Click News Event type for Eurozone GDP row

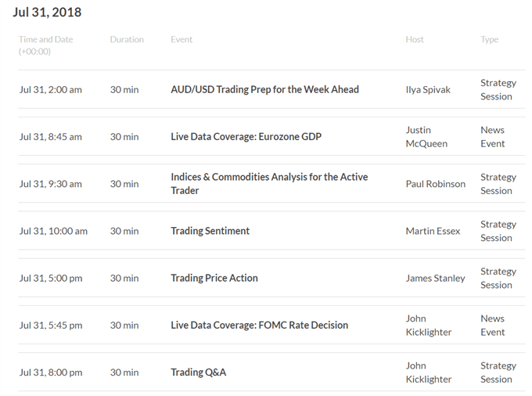(x=493, y=137)
